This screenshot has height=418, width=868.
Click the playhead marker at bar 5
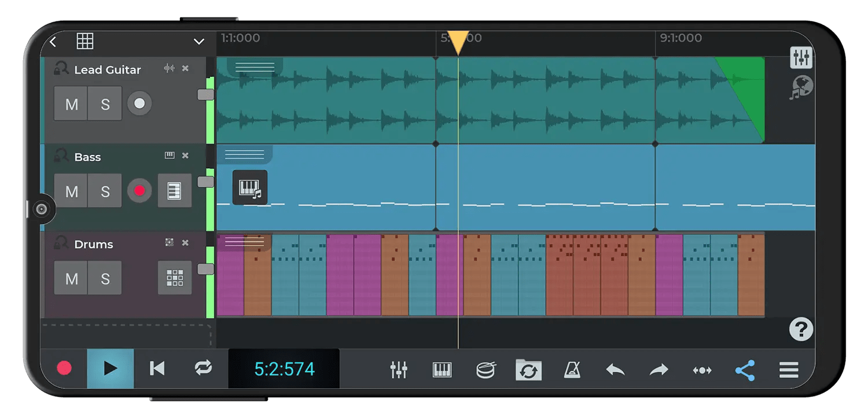pyautogui.click(x=458, y=42)
